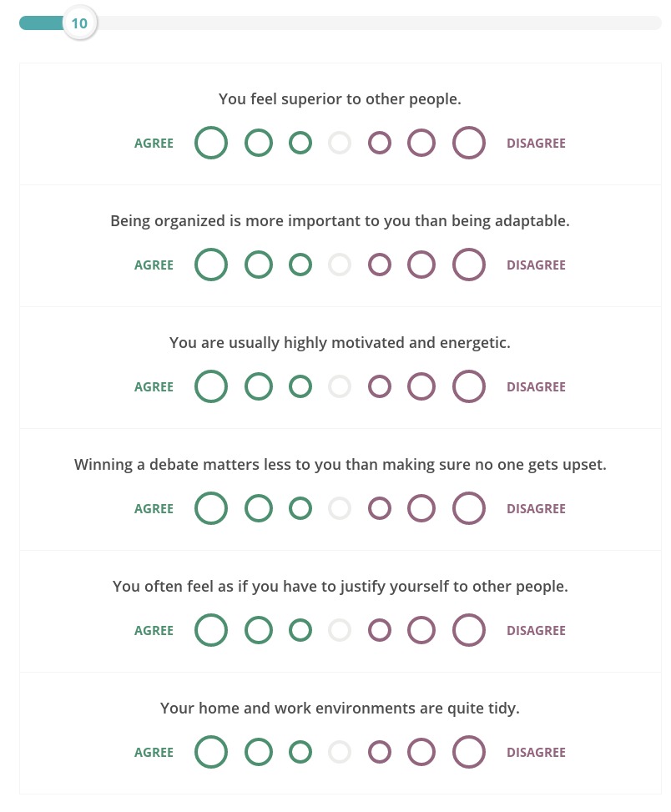Select strongest agree for 'justify yourself to other people'
The width and height of the screenshot is (671, 812).
pyautogui.click(x=210, y=630)
